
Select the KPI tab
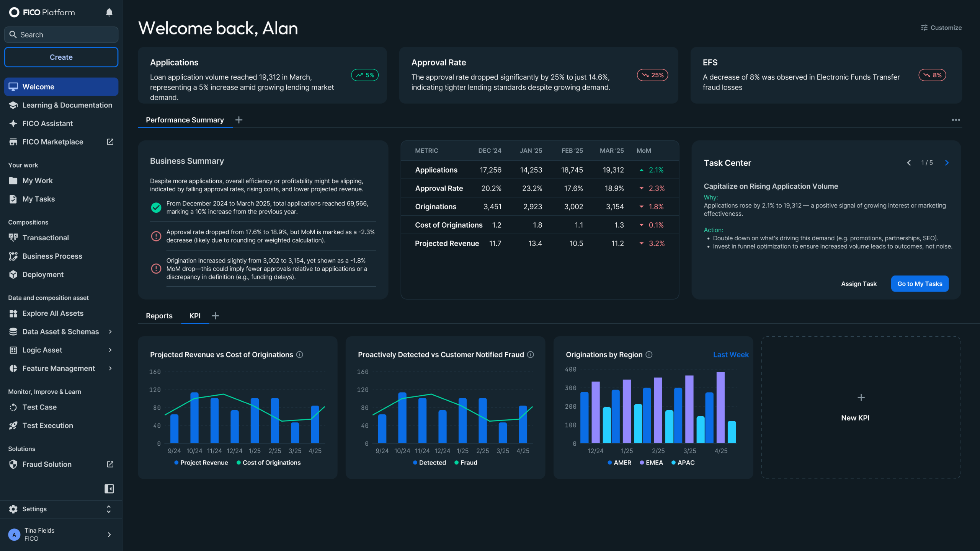[x=195, y=316]
